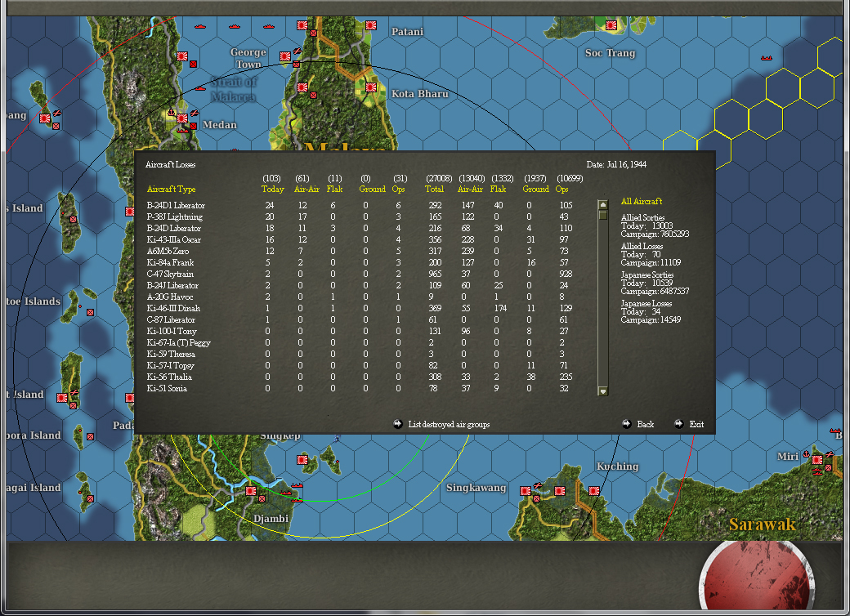Exit the Aircraft Losses window

coord(696,424)
